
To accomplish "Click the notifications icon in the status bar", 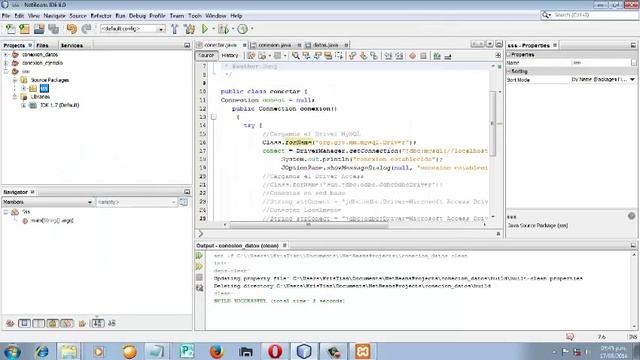I will 570,337.
